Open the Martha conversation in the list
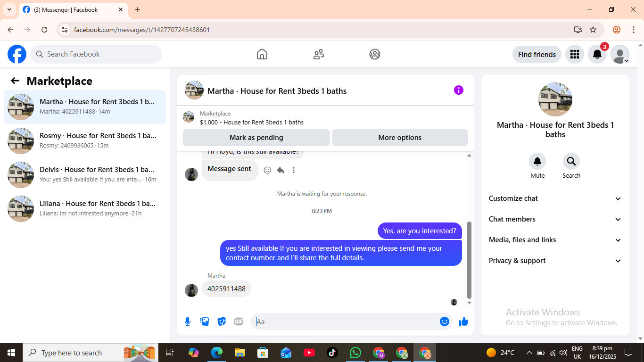The width and height of the screenshot is (644, 362). pyautogui.click(x=85, y=107)
